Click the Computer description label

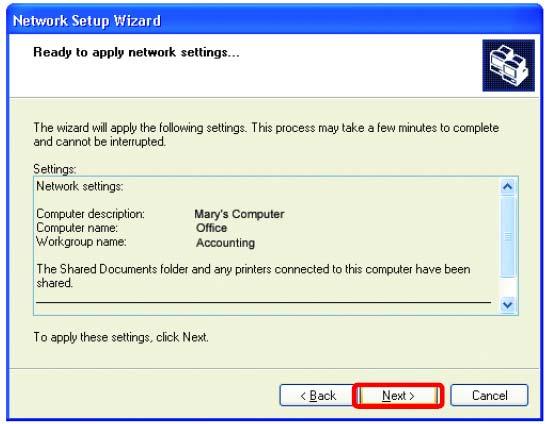pyautogui.click(x=90, y=214)
